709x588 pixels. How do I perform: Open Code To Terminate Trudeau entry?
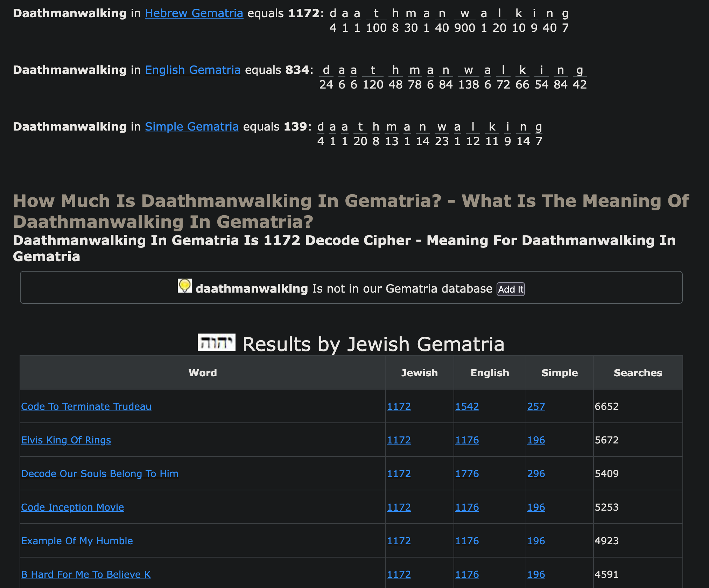tap(86, 406)
